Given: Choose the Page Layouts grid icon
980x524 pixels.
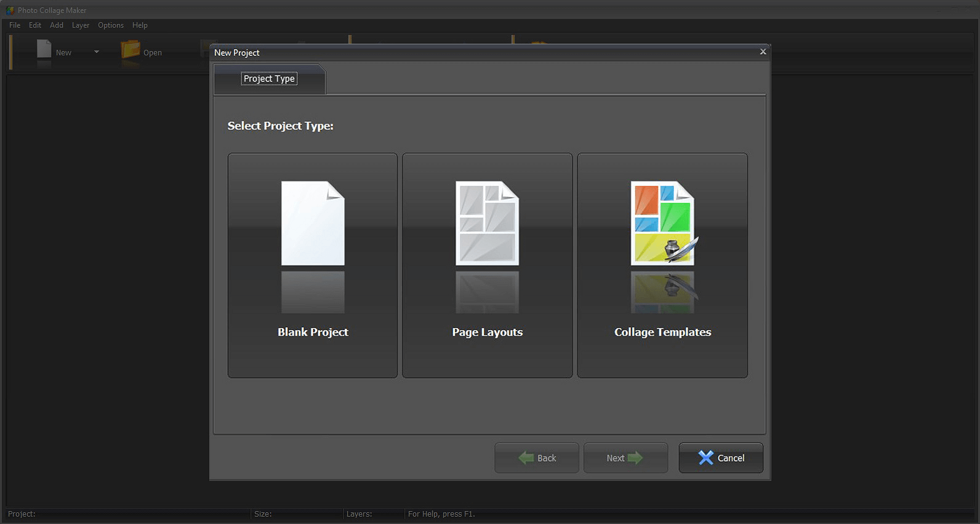Looking at the screenshot, I should [x=487, y=223].
